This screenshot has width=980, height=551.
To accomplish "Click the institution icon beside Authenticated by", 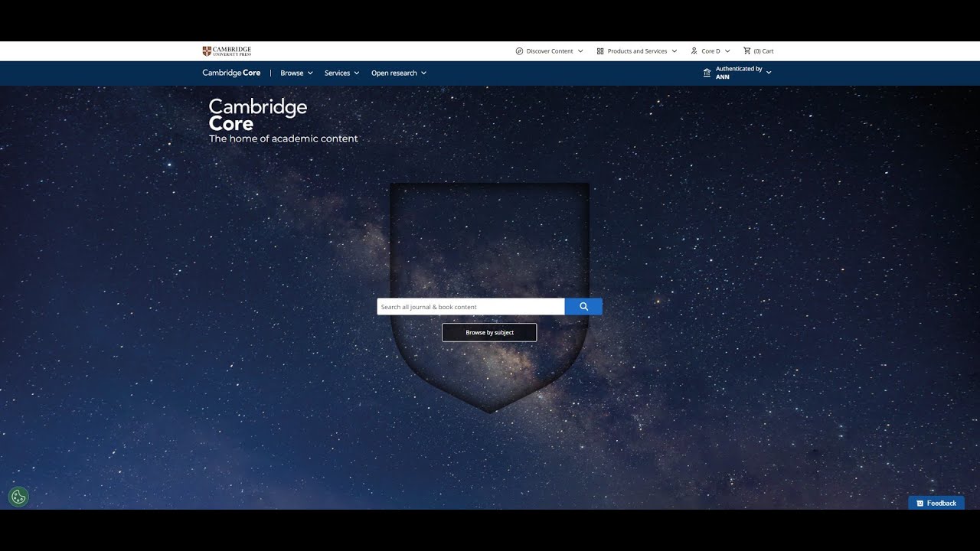I will (x=707, y=73).
